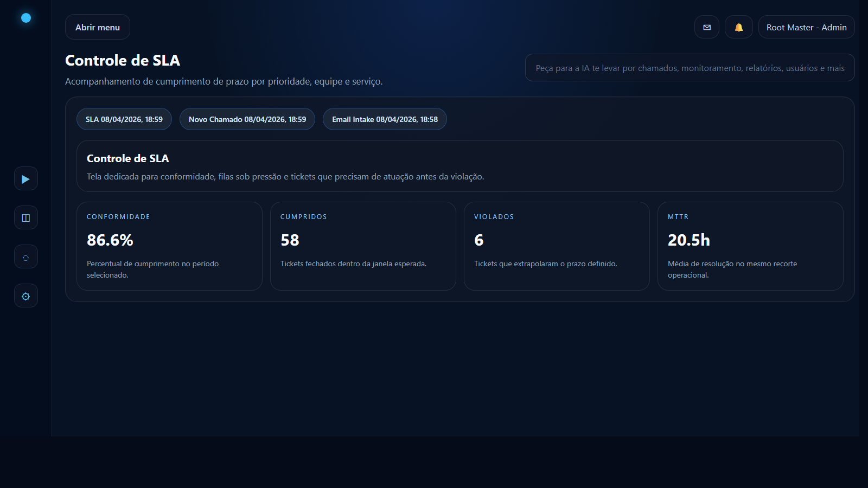Select the Cumpridos 58 metric card

pos(363,246)
